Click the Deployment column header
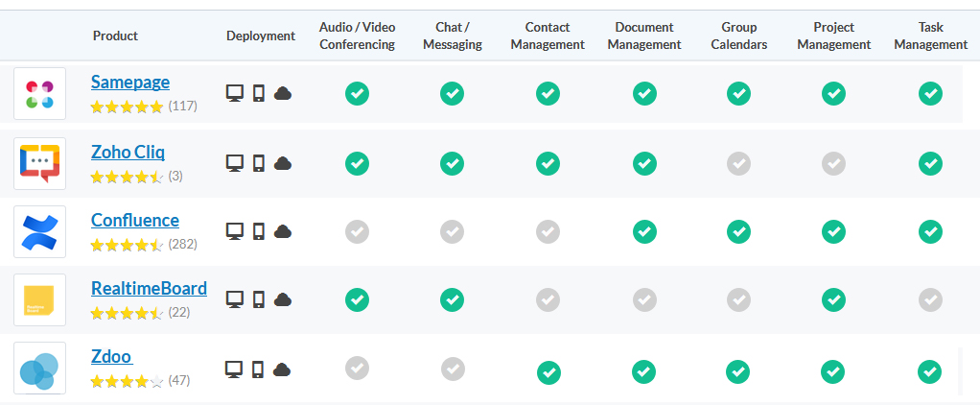The height and width of the screenshot is (405, 980). (x=261, y=36)
